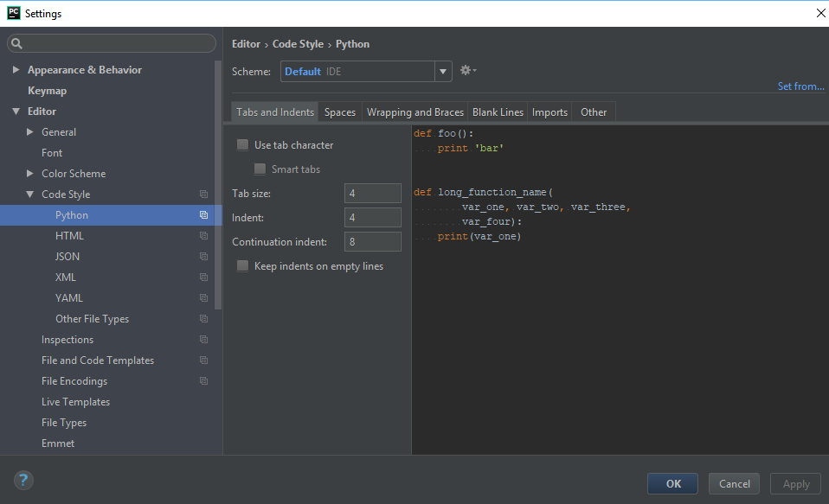This screenshot has width=829, height=504.
Task: Click the gear icon beside the Scheme dropdown
Action: pyautogui.click(x=465, y=71)
